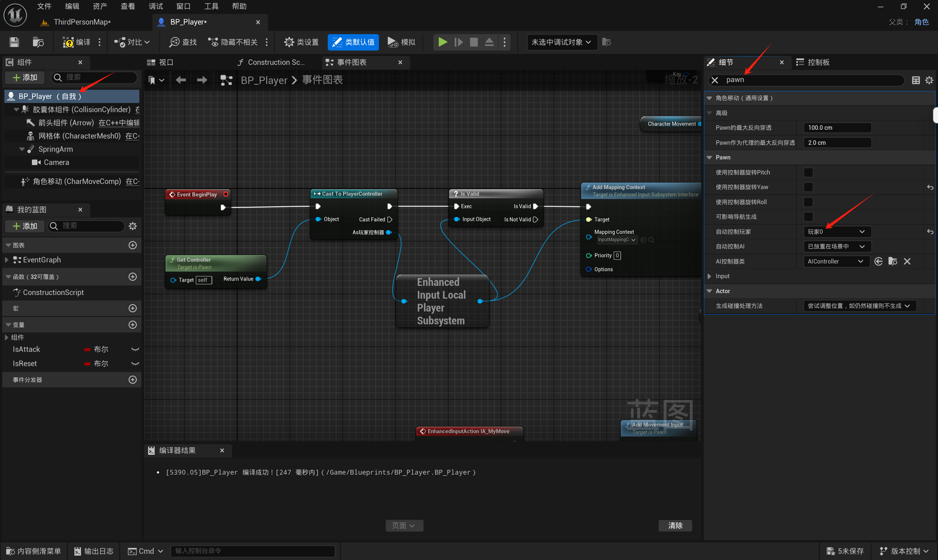This screenshot has width=938, height=560.
Task: Click the green Play button
Action: [x=442, y=42]
